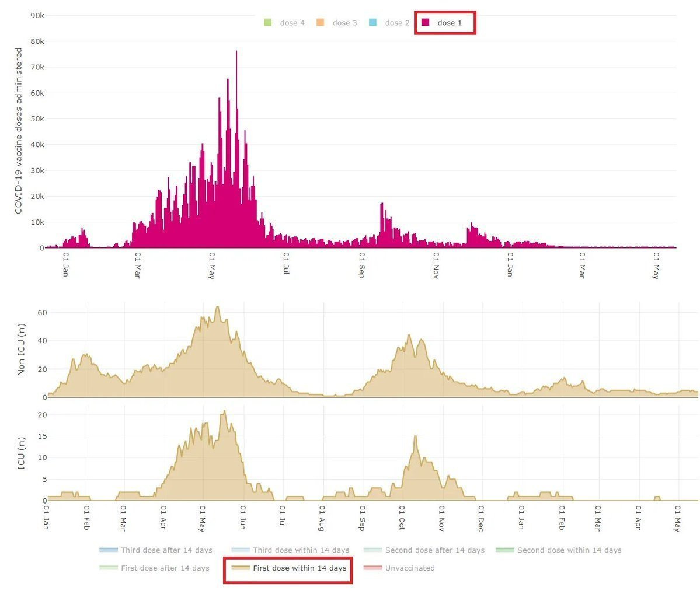
Task: Click the 90k y-axis label
Action: (x=37, y=16)
